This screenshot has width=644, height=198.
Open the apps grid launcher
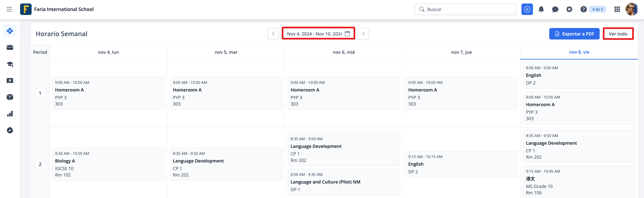pos(617,9)
